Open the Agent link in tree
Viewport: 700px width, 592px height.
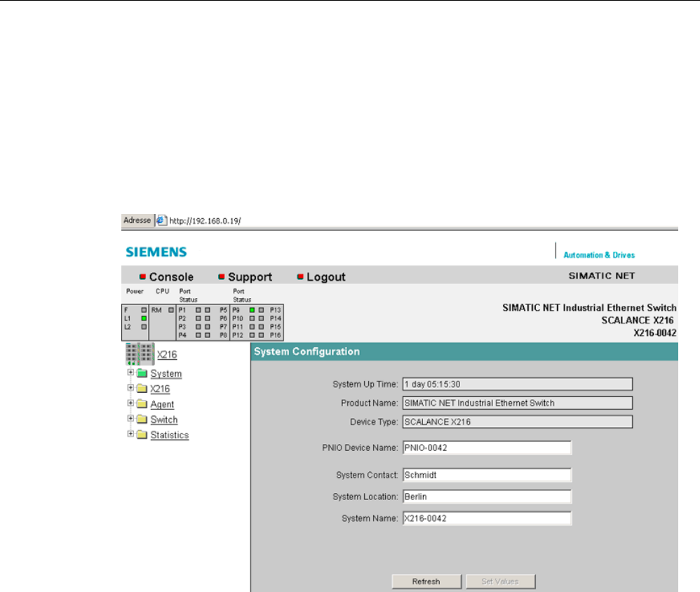[x=162, y=405]
